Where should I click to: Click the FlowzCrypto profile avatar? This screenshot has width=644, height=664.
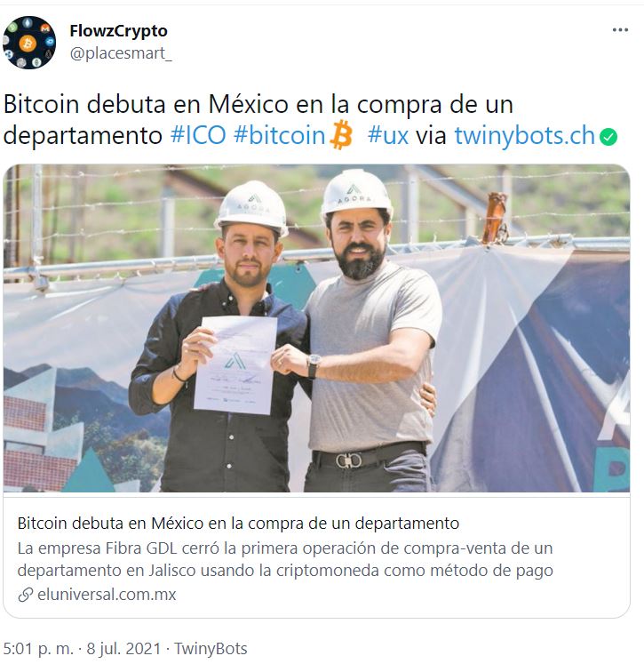(29, 43)
